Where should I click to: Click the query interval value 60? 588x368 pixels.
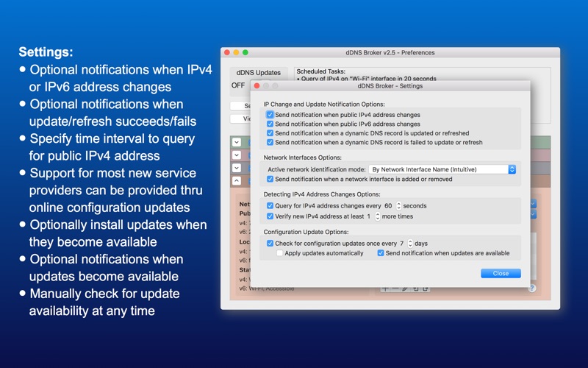click(x=388, y=206)
